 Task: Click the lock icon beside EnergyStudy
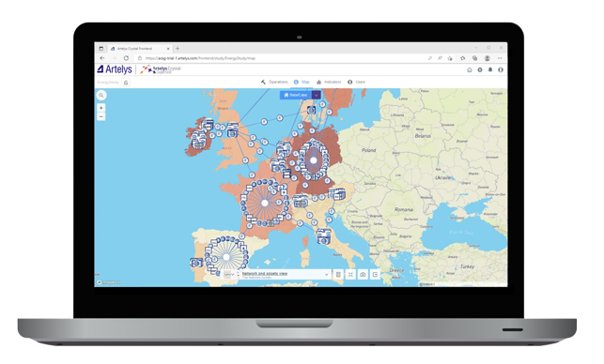(x=126, y=83)
